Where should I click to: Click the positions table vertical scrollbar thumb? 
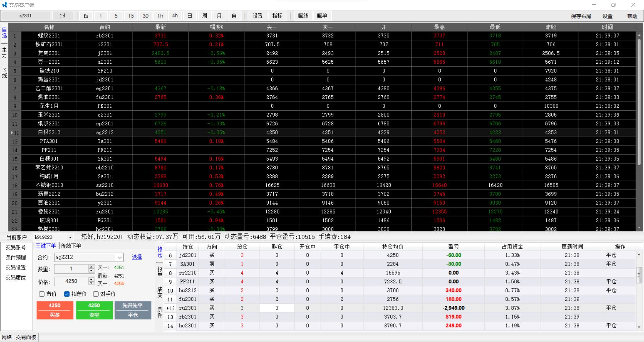point(639,275)
